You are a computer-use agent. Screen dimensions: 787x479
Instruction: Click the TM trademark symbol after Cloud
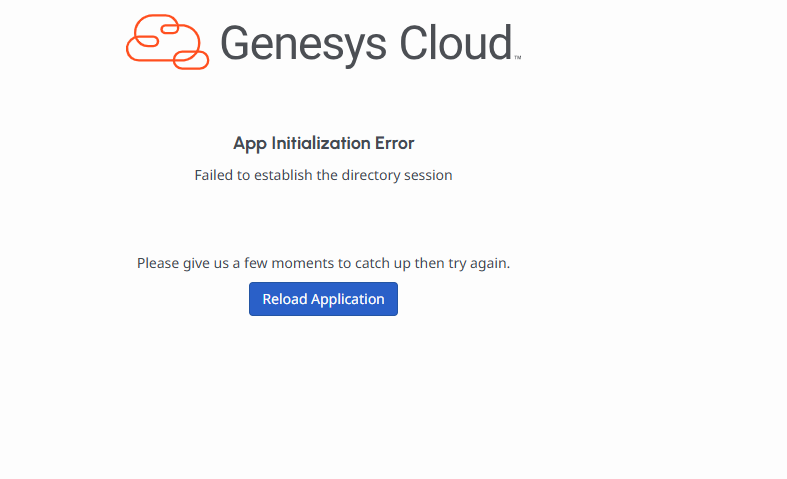517,58
